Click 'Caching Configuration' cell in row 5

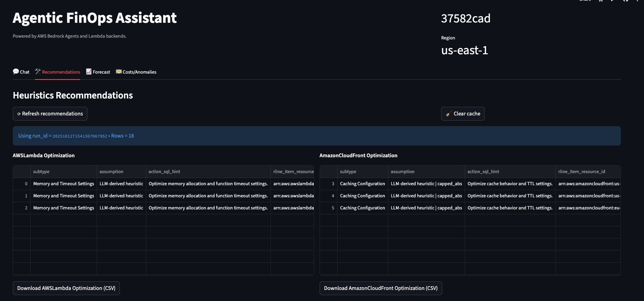tap(362, 208)
